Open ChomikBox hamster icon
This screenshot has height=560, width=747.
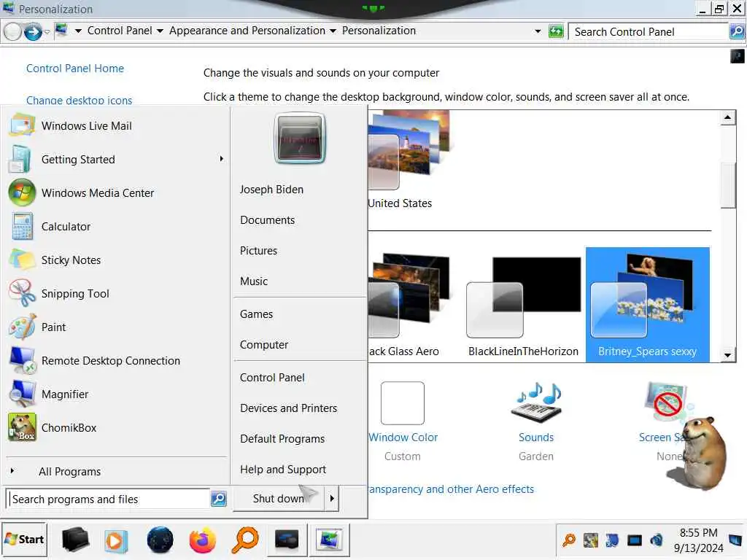click(22, 427)
